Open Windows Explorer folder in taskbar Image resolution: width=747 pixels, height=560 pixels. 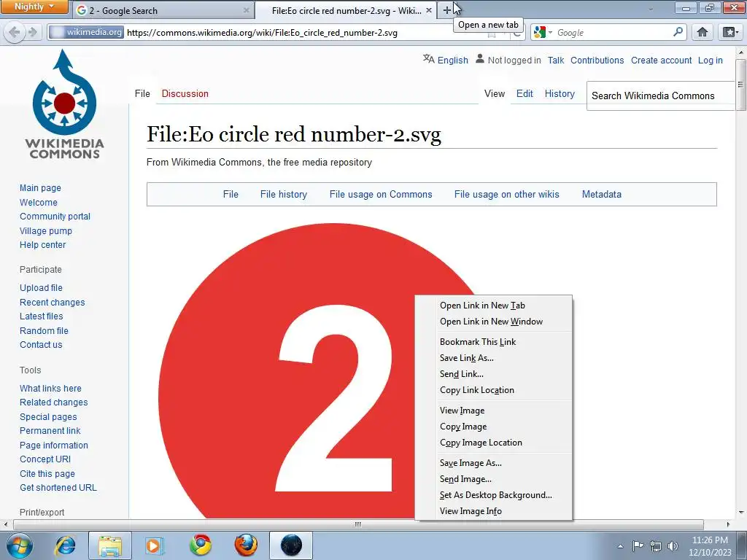click(x=109, y=545)
